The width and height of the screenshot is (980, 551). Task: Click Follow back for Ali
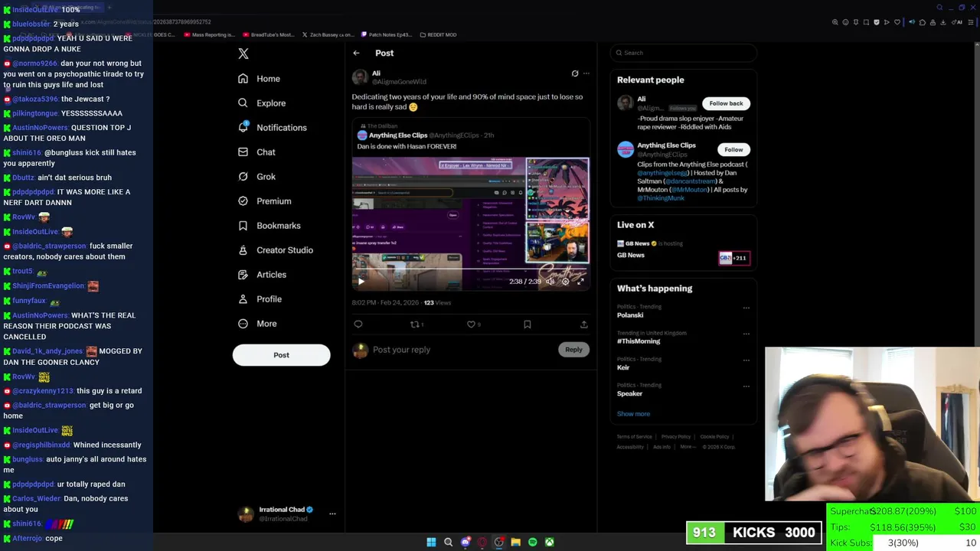[726, 103]
